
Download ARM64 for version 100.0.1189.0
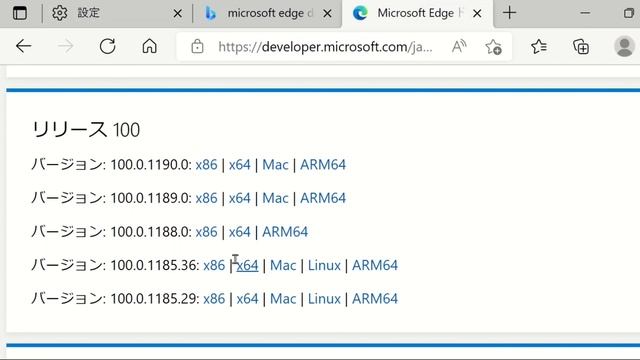pyautogui.click(x=323, y=198)
